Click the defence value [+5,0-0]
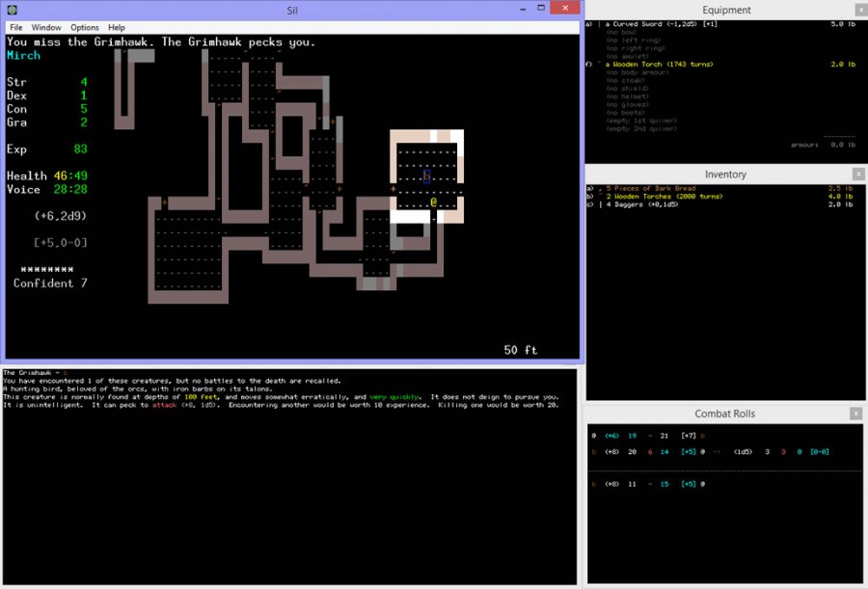 tap(61, 243)
